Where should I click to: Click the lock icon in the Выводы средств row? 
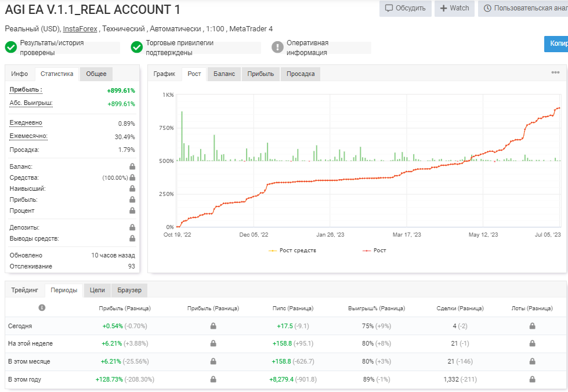(x=132, y=238)
